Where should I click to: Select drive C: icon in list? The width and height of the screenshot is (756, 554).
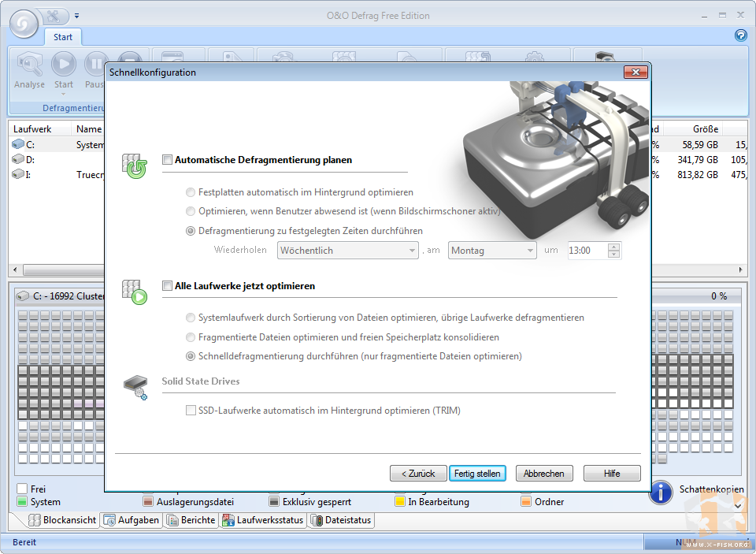coord(18,144)
